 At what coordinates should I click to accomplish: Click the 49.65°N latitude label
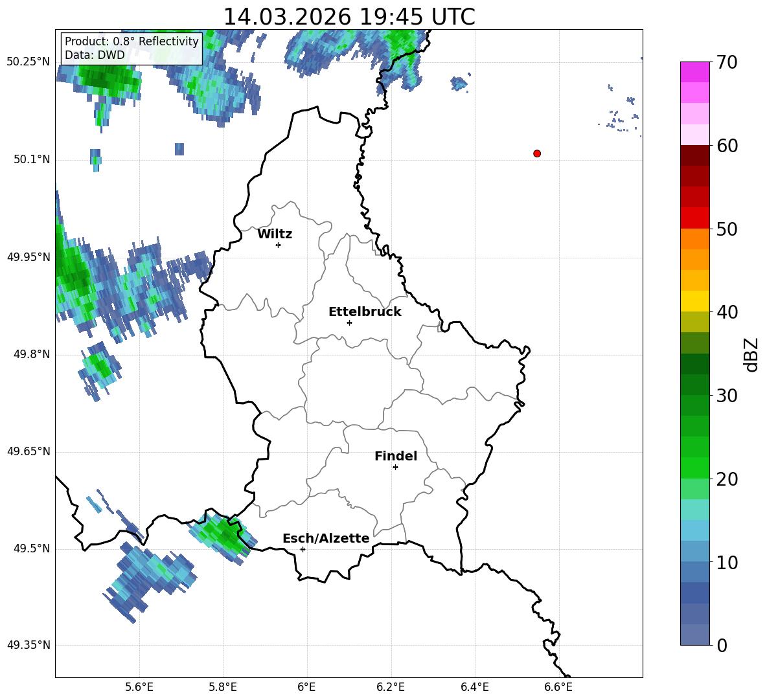[x=28, y=451]
